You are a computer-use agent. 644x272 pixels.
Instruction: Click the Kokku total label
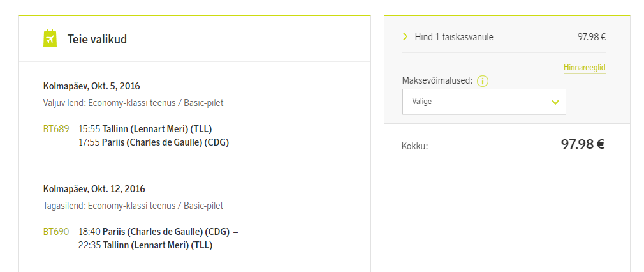pos(414,146)
